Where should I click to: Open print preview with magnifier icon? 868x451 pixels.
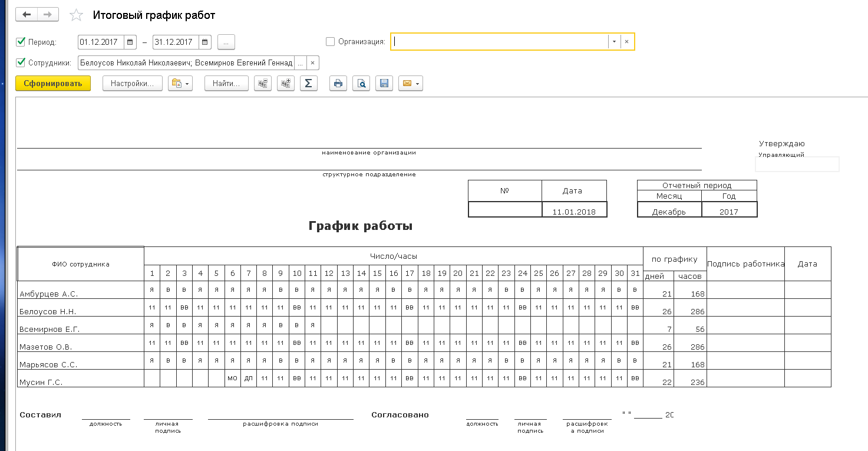click(x=361, y=84)
